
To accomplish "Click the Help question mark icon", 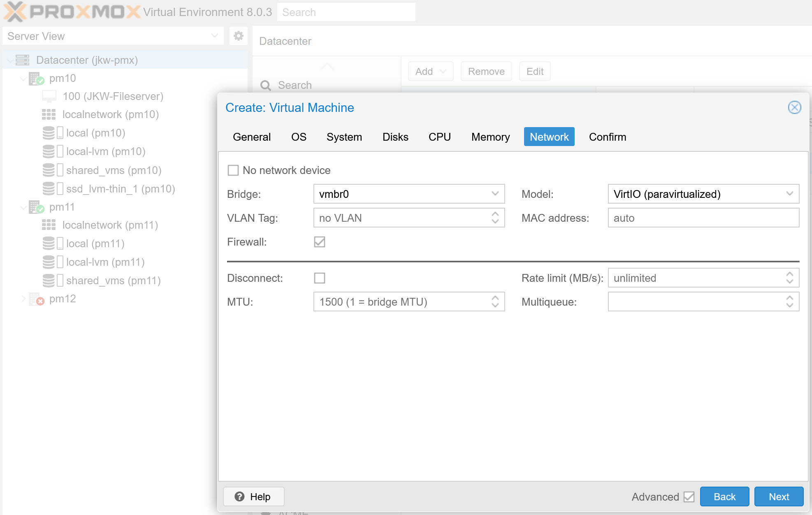I will [239, 496].
